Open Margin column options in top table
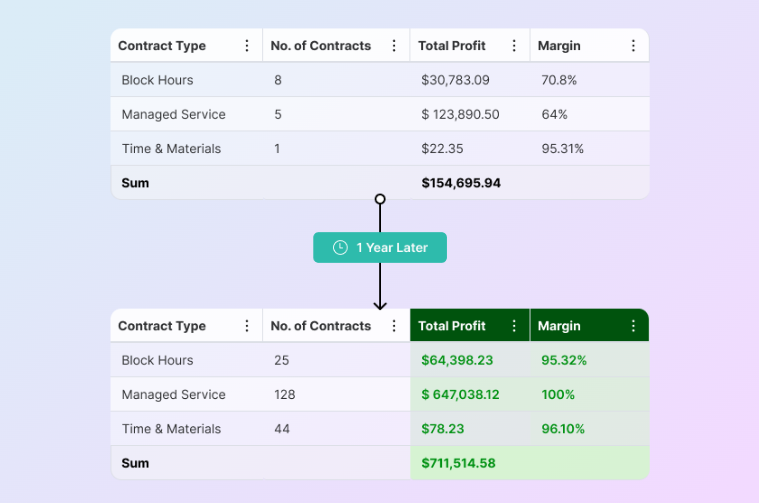This screenshot has width=759, height=503. coord(633,46)
